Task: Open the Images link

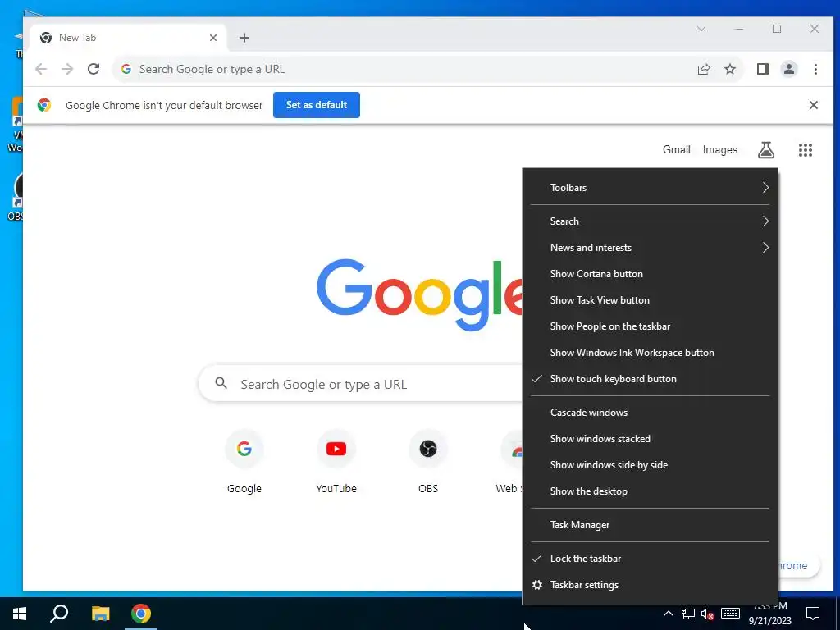Action: point(720,150)
